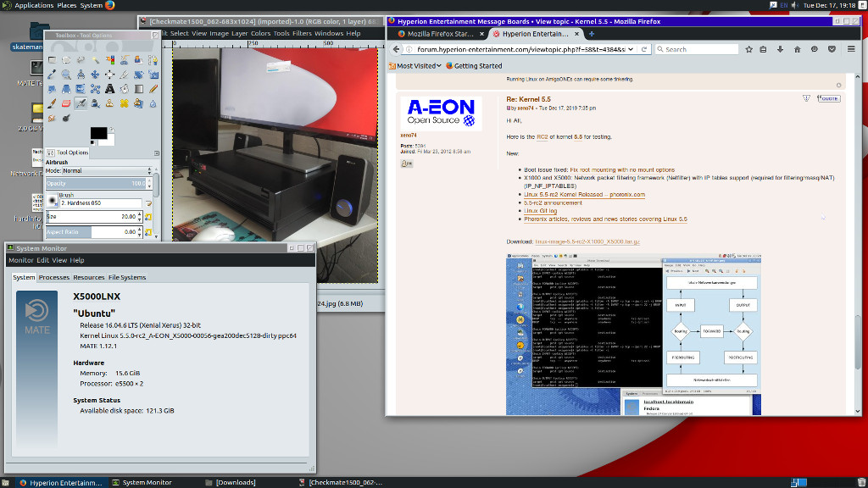The width and height of the screenshot is (868, 488).
Task: Open the Firefox hamburger menu
Action: coord(851,49)
